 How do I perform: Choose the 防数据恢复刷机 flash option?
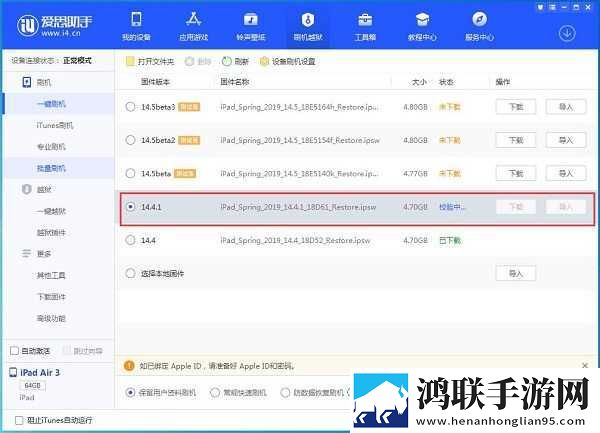pyautogui.click(x=285, y=392)
